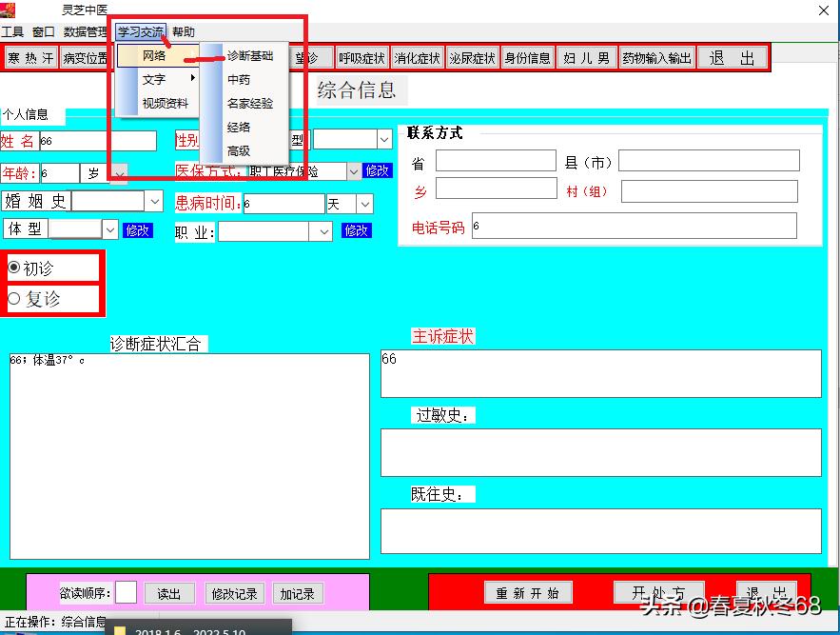Open the 帮助 menu
Screen dimensions: 840x635
[x=182, y=31]
